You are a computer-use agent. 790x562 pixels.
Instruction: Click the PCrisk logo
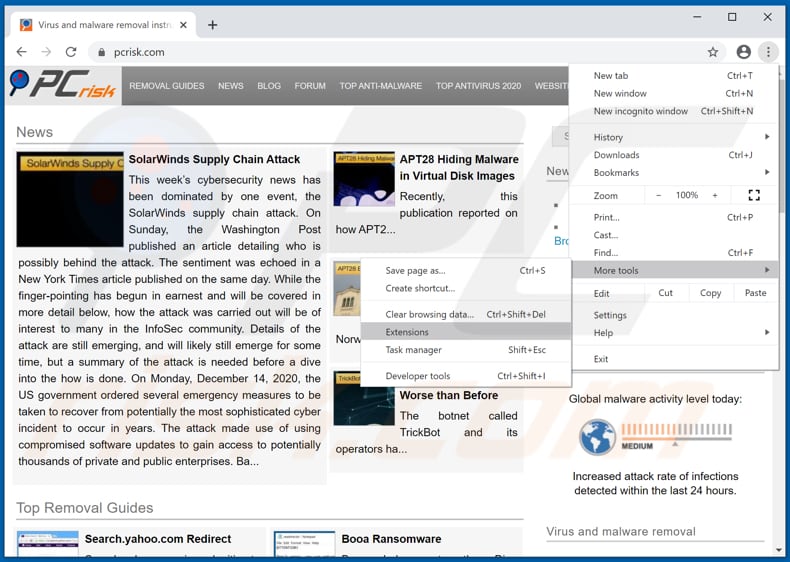pyautogui.click(x=63, y=86)
